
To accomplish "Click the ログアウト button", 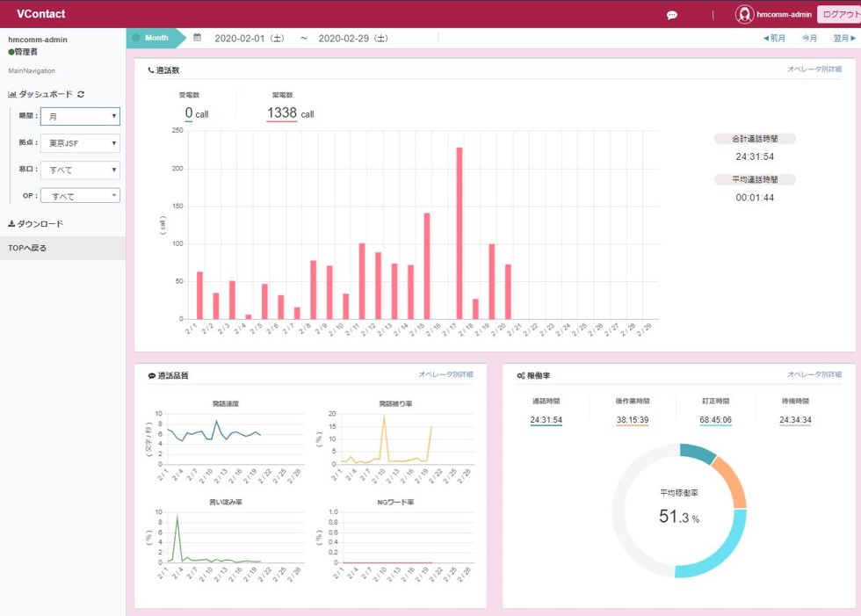I will (839, 15).
